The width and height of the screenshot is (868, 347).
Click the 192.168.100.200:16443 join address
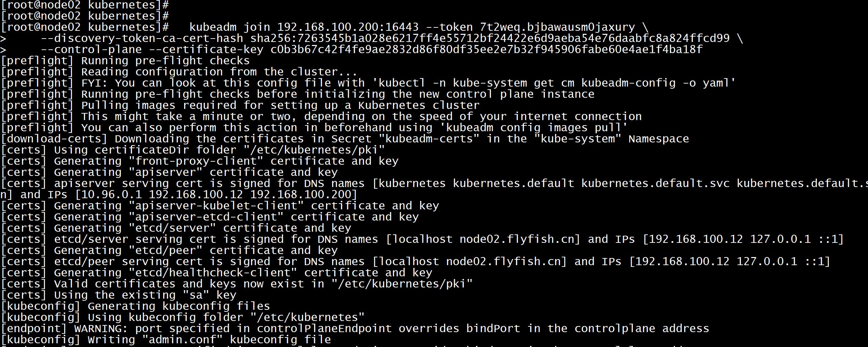click(x=348, y=27)
